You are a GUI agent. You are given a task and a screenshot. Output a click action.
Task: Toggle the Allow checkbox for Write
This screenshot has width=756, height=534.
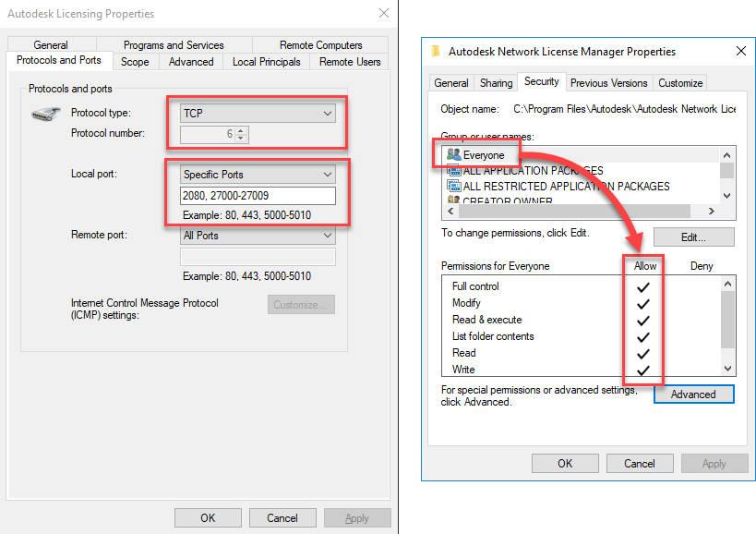643,369
